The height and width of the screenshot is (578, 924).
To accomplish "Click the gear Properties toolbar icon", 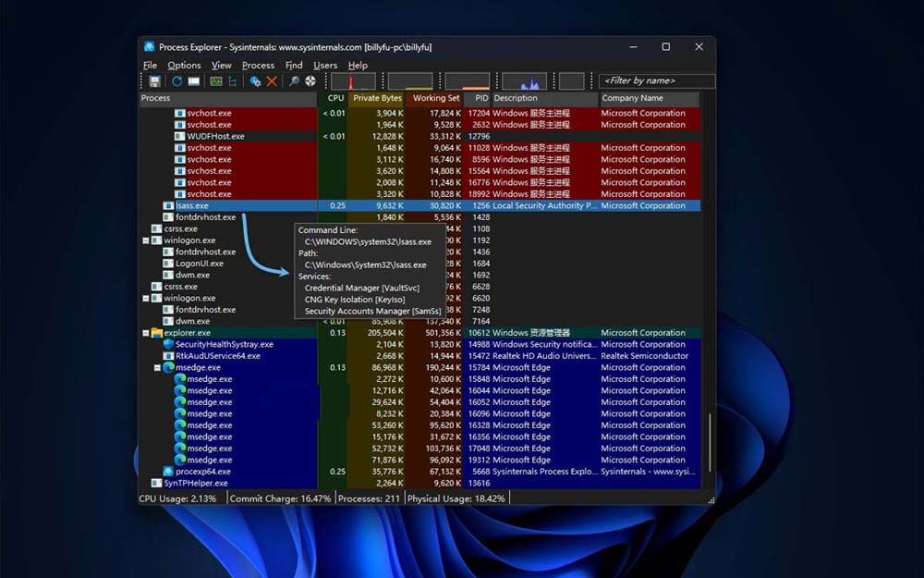I will click(x=255, y=81).
